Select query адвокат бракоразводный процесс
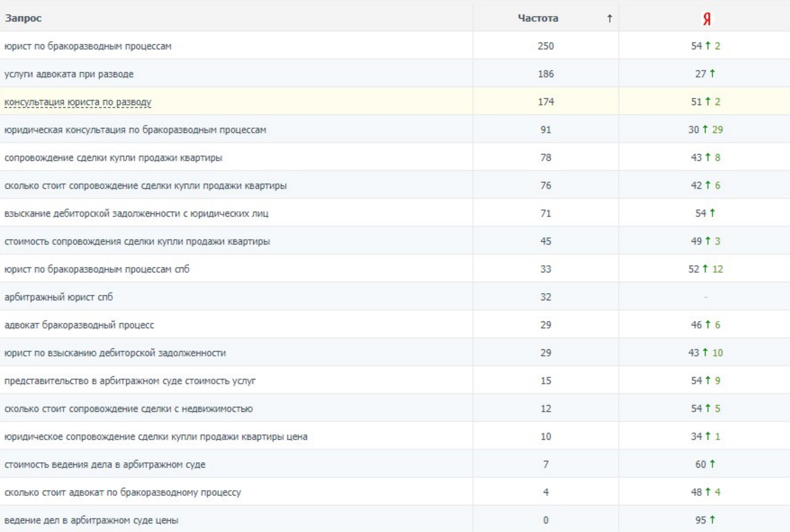790x532 pixels. [x=79, y=325]
